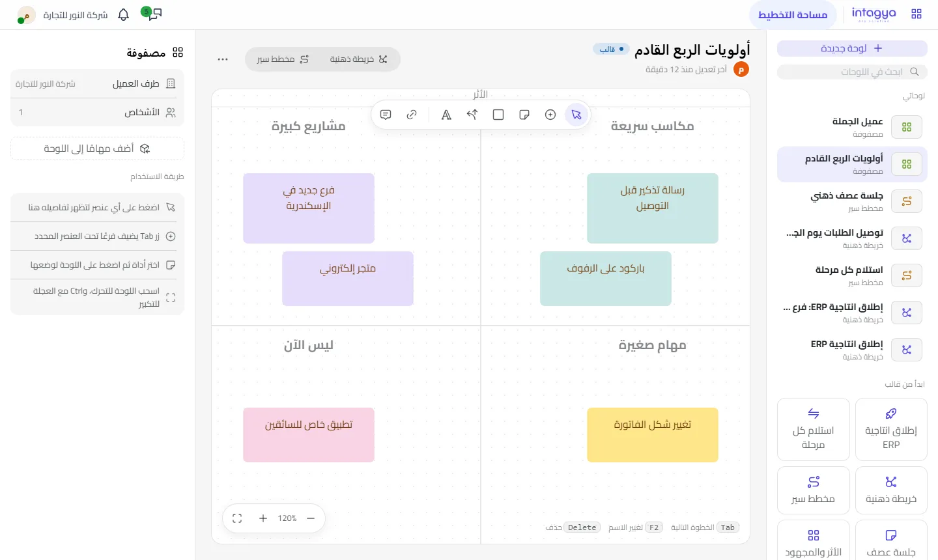Viewport: 938px width, 560px height.
Task: Click the 120% zoom level
Action: (287, 518)
